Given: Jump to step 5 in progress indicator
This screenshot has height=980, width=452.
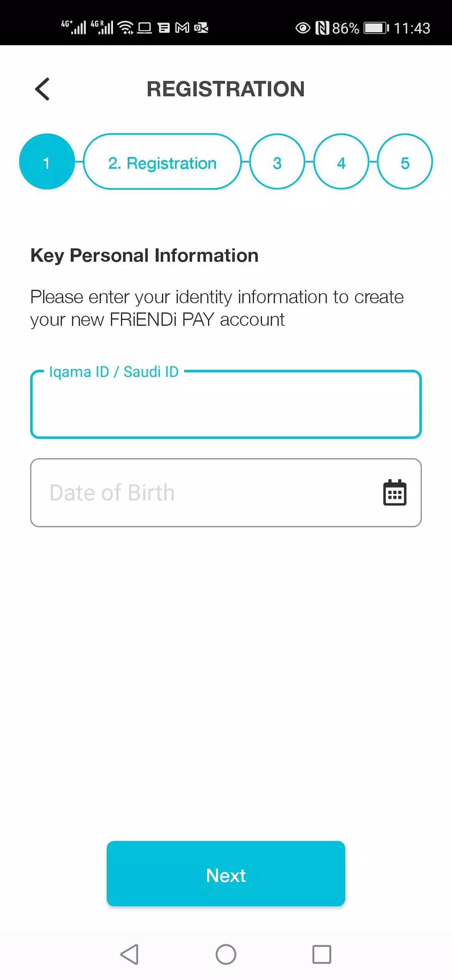Looking at the screenshot, I should pyautogui.click(x=405, y=162).
